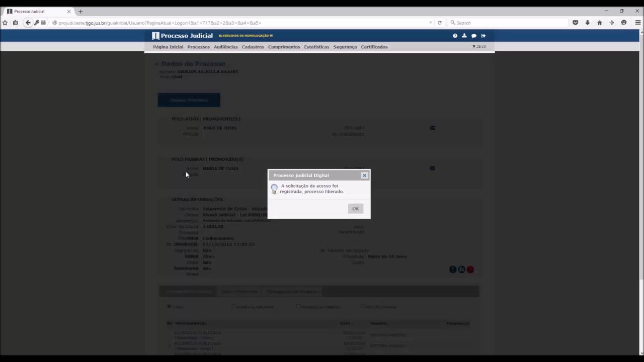
Task: Click the logout exit icon in header
Action: [483, 36]
